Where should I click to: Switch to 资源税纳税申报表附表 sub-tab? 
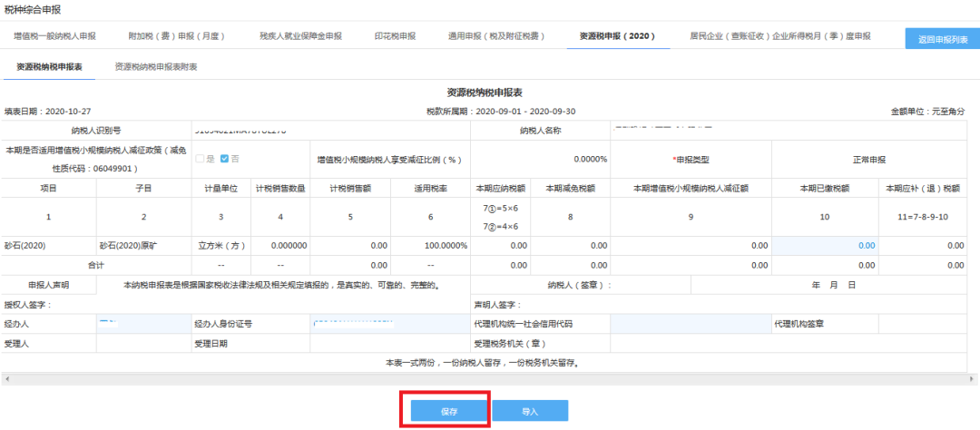pos(156,66)
